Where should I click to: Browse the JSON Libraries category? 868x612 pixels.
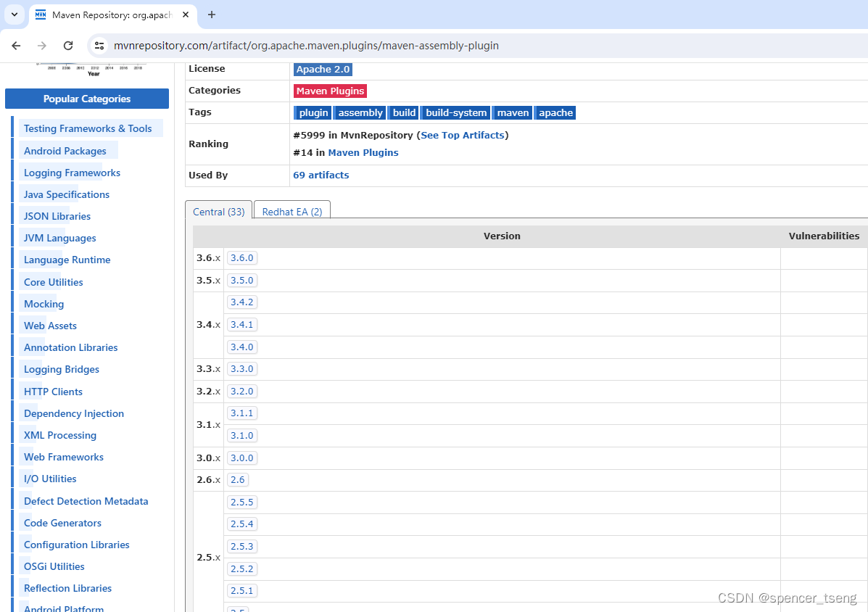pos(56,216)
